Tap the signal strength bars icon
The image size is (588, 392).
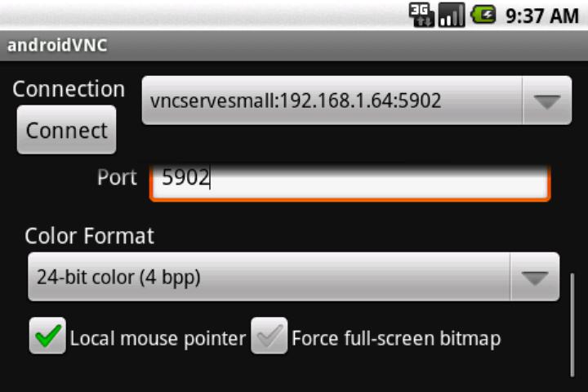point(452,15)
